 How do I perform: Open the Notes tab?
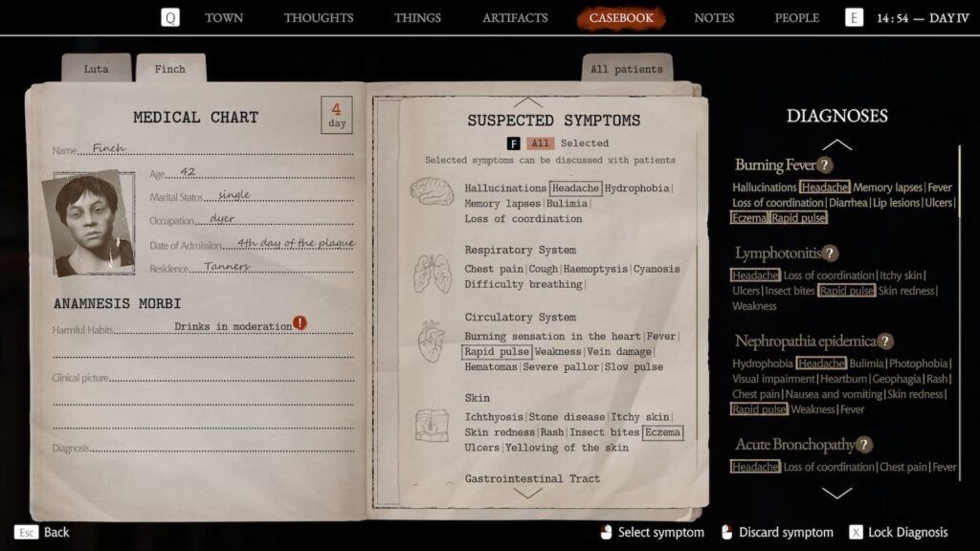pos(714,18)
